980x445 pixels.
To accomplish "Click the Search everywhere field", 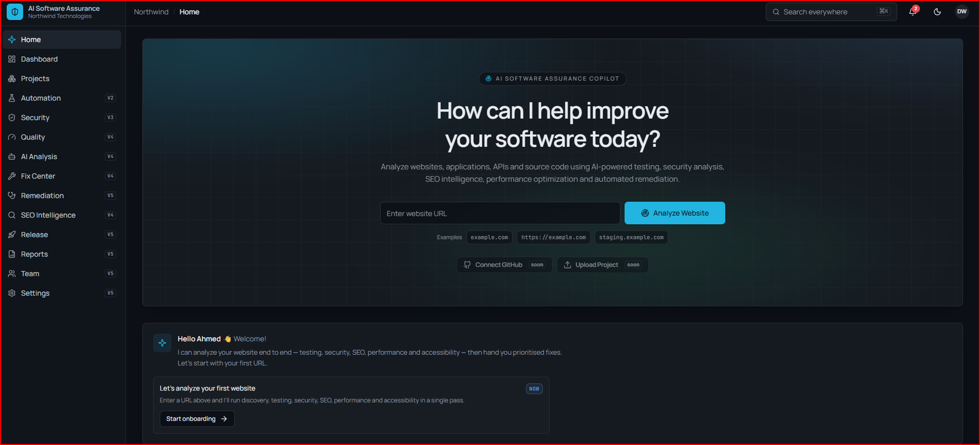I will point(831,12).
